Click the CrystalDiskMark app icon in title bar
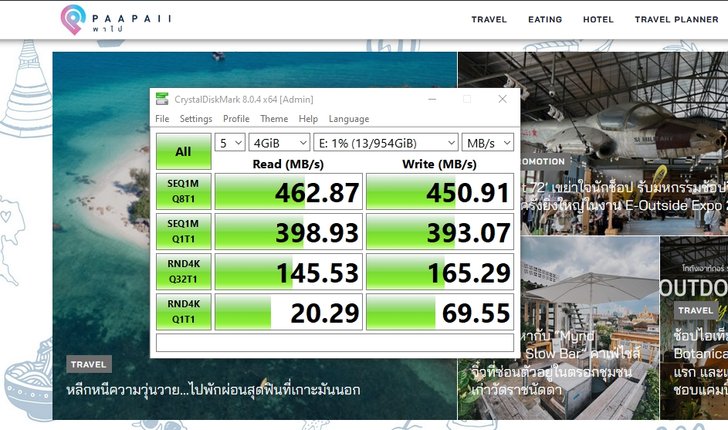The image size is (728, 430). click(162, 99)
